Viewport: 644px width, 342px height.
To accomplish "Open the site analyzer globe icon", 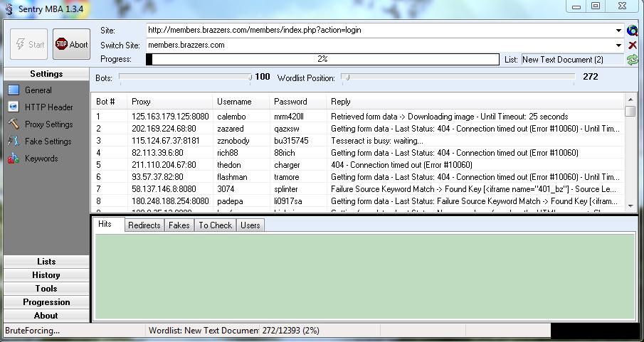I will pyautogui.click(x=632, y=31).
